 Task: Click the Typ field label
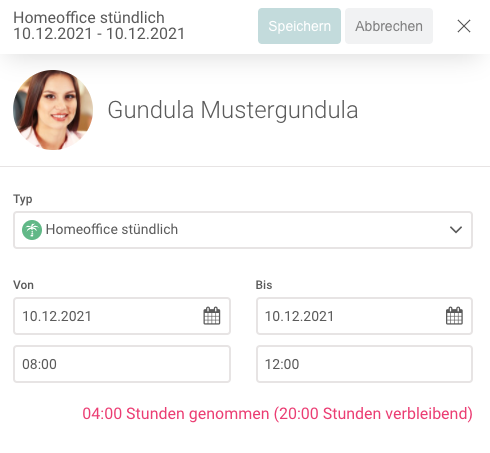23,199
